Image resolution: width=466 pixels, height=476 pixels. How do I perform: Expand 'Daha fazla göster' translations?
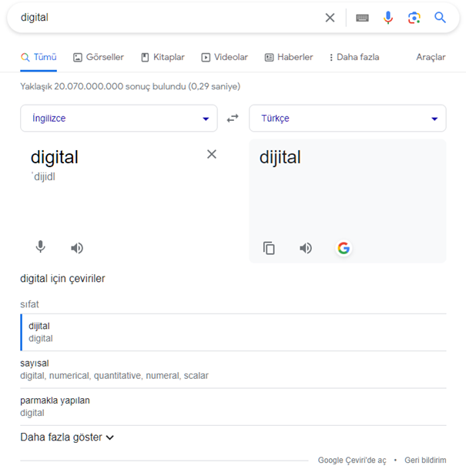(67, 437)
